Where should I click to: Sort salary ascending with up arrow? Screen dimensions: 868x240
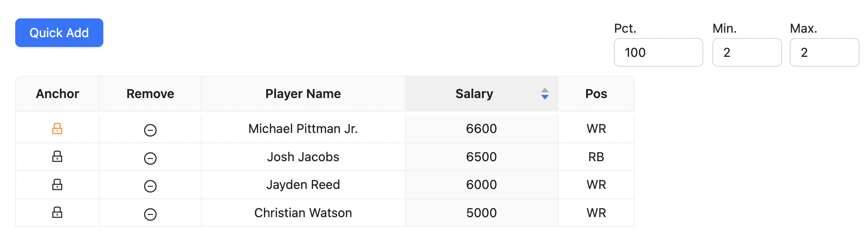545,90
